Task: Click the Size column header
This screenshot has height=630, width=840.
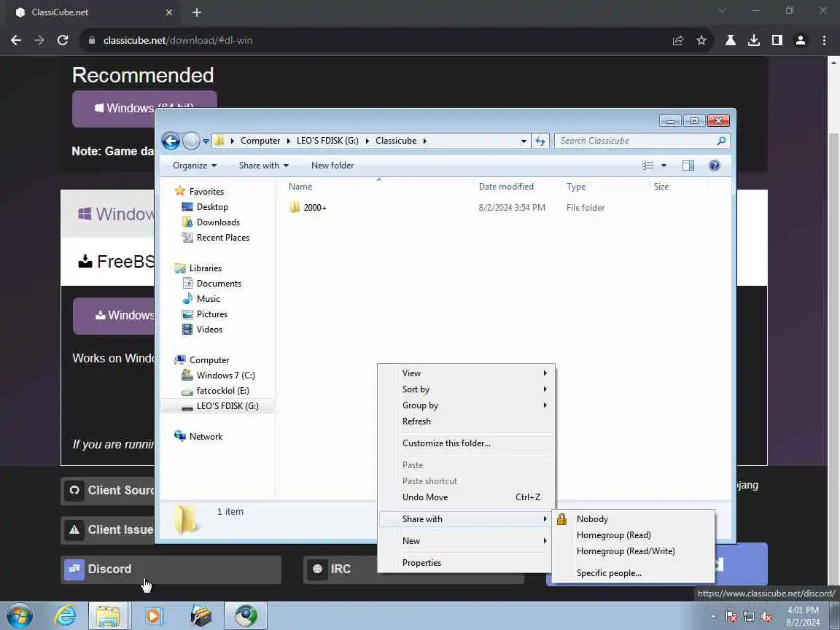Action: pos(661,187)
